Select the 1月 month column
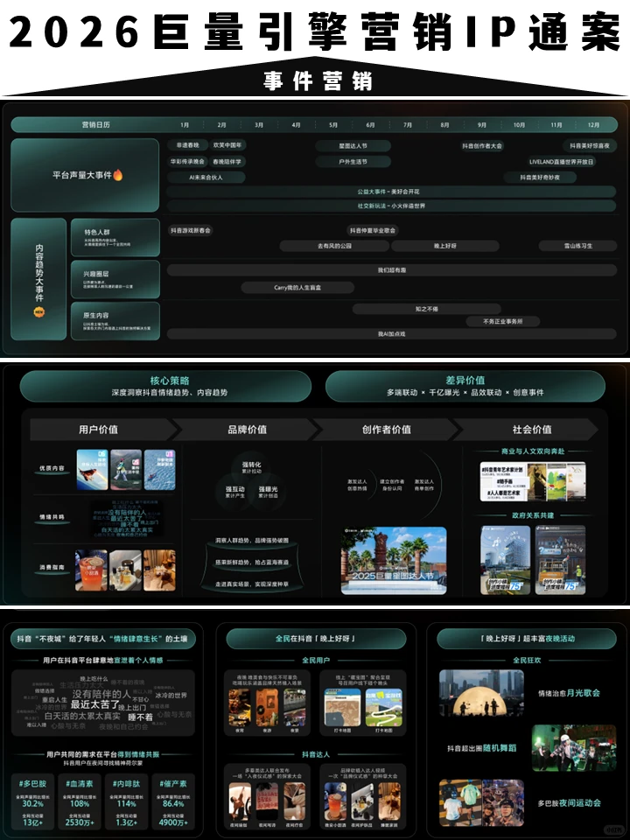 pos(185,125)
